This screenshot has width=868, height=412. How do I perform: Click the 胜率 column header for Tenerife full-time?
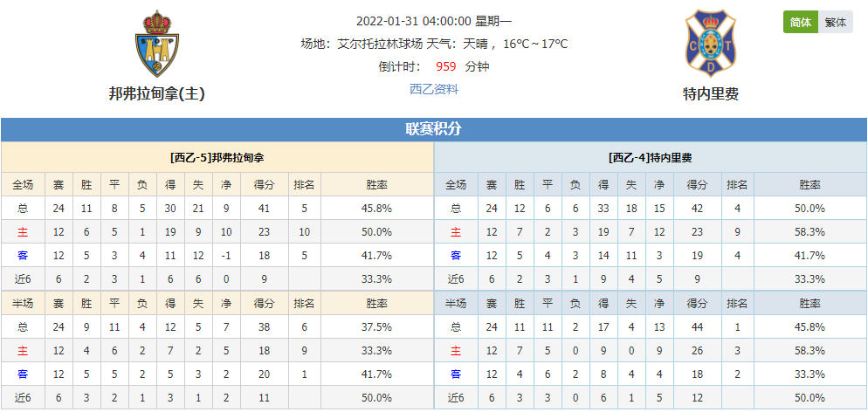pos(809,185)
